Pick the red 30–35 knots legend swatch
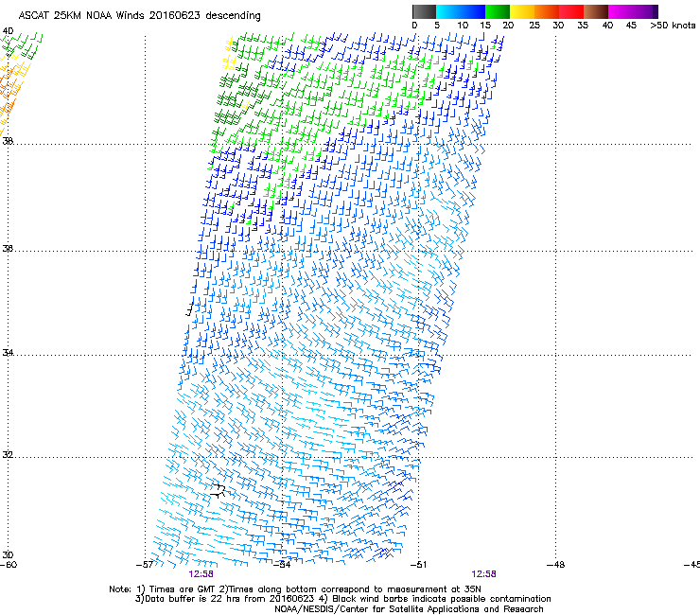The image size is (700, 615). click(571, 11)
